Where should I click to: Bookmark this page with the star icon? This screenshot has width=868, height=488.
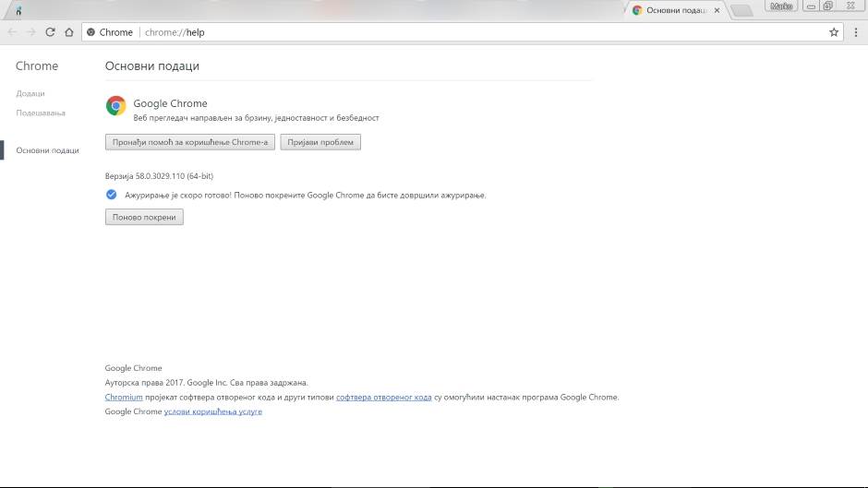[834, 32]
